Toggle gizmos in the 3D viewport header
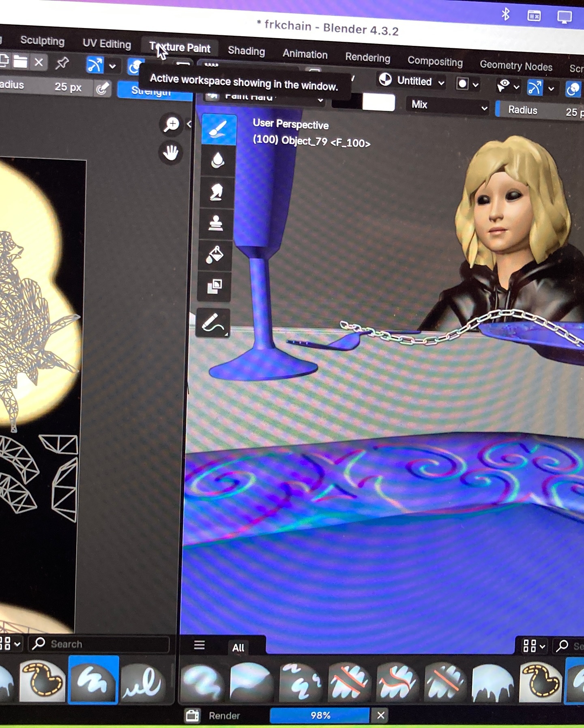Image resolution: width=584 pixels, height=728 pixels. pos(535,87)
